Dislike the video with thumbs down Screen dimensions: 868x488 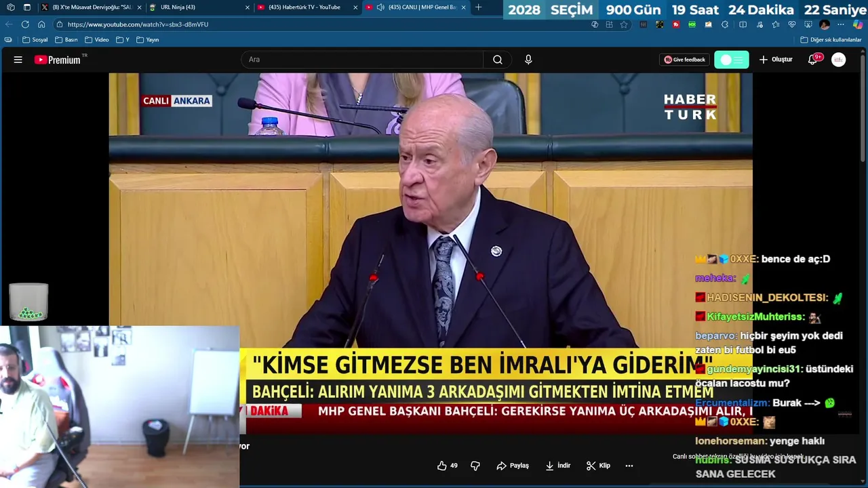point(475,466)
